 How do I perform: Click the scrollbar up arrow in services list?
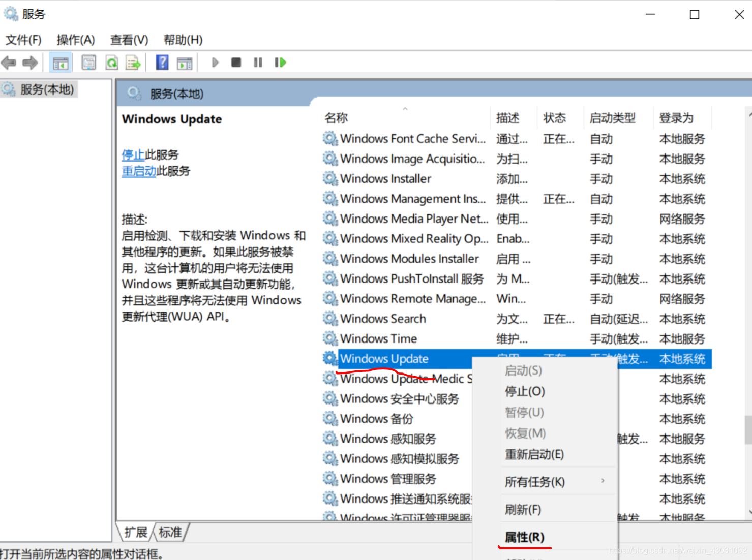coord(749,115)
